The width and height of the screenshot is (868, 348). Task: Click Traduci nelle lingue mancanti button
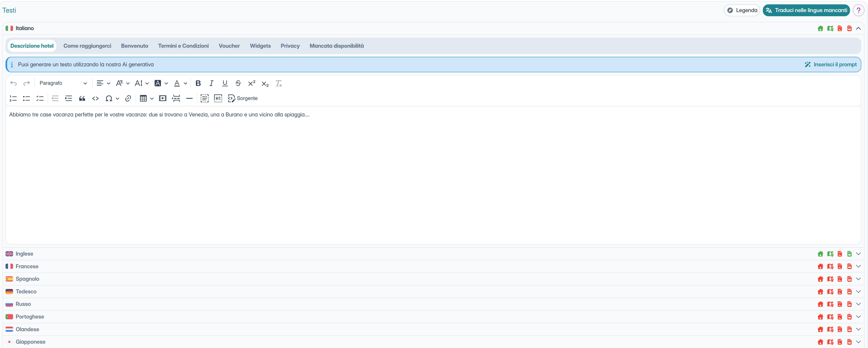[x=806, y=10]
